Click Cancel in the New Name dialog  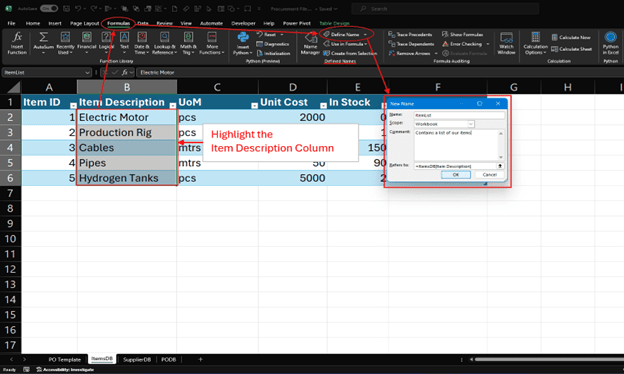click(489, 175)
